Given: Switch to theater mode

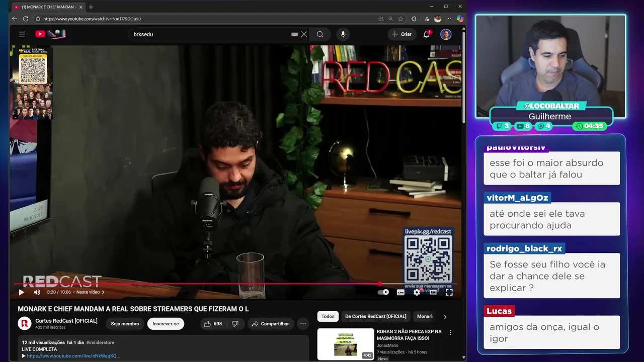Looking at the screenshot, I should click(x=433, y=292).
